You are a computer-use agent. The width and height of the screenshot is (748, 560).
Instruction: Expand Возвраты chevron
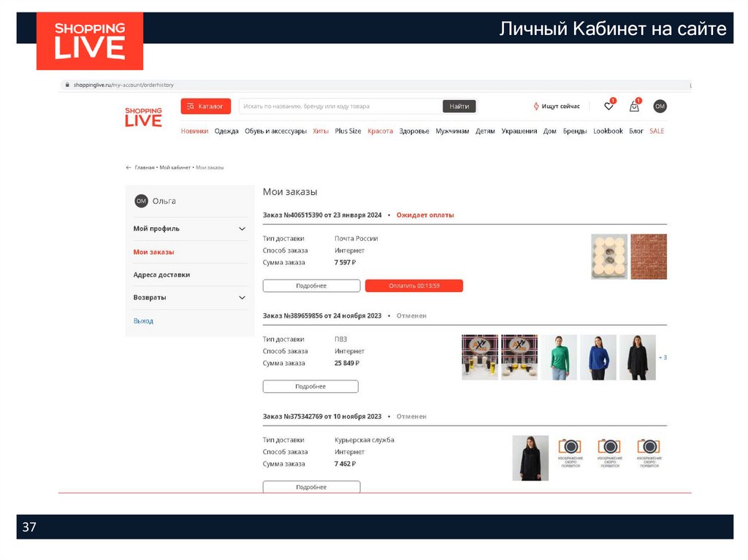(x=242, y=298)
